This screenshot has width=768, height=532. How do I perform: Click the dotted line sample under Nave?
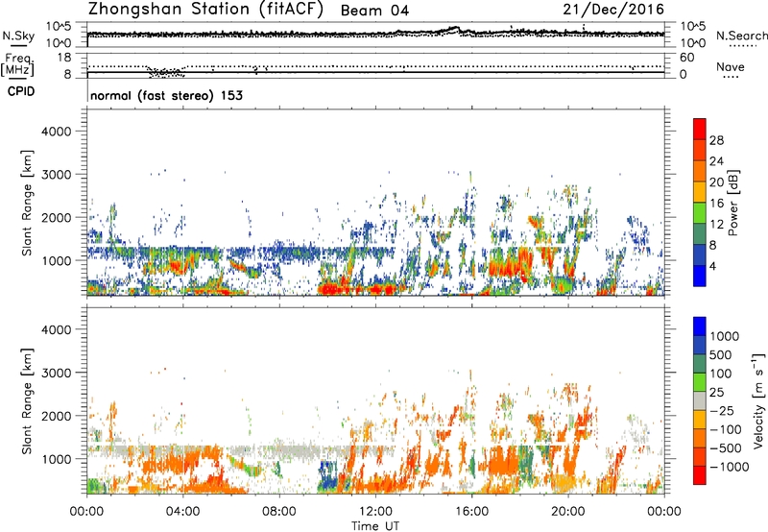pyautogui.click(x=731, y=77)
